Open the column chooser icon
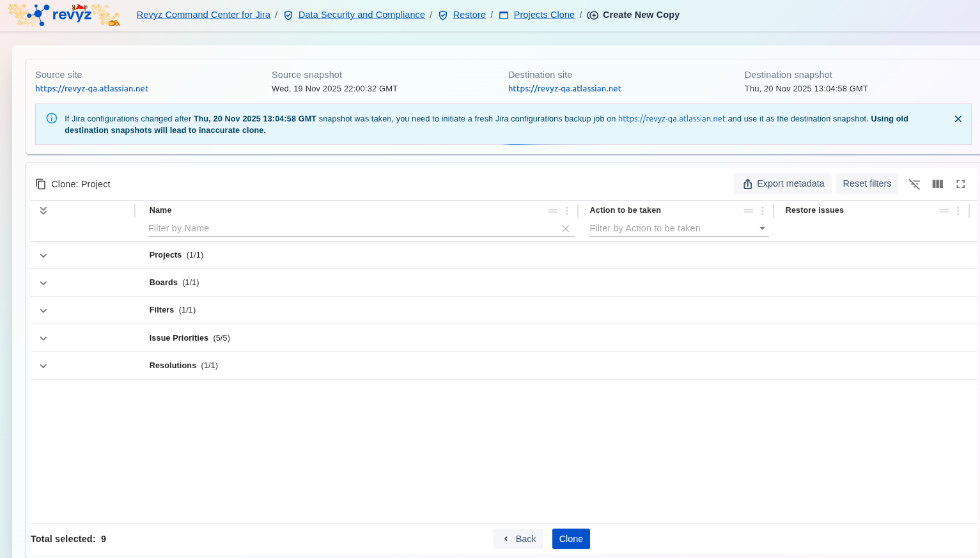The width and height of the screenshot is (980, 558). click(937, 184)
